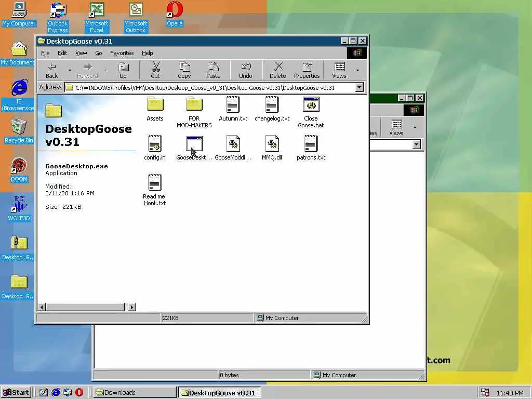Click Internet Explorer quick launch icon
This screenshot has height=399, width=532.
[x=55, y=393]
